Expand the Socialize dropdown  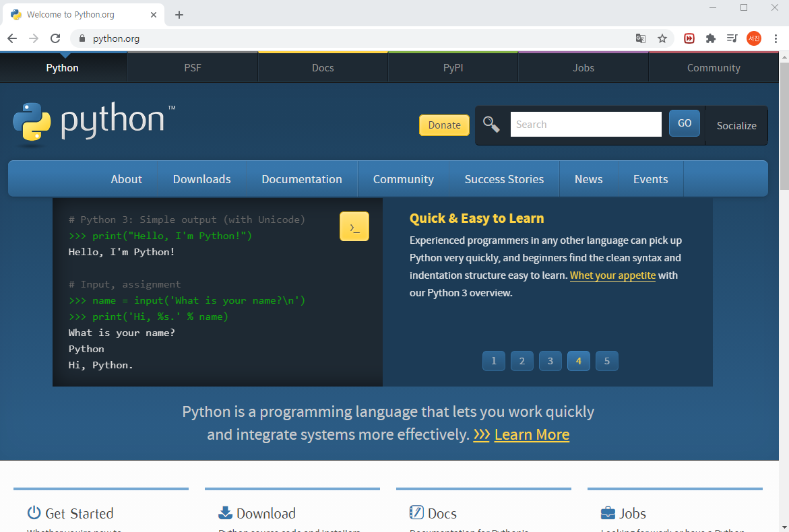coord(736,126)
